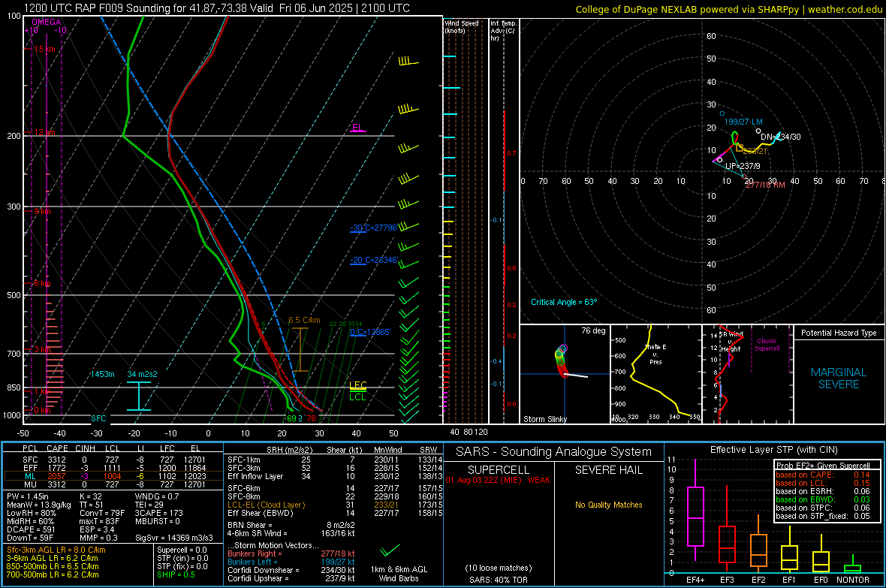The image size is (886, 588).
Task: Click the LCL-EL (Cloud Layer) shear row
Action: point(335,505)
